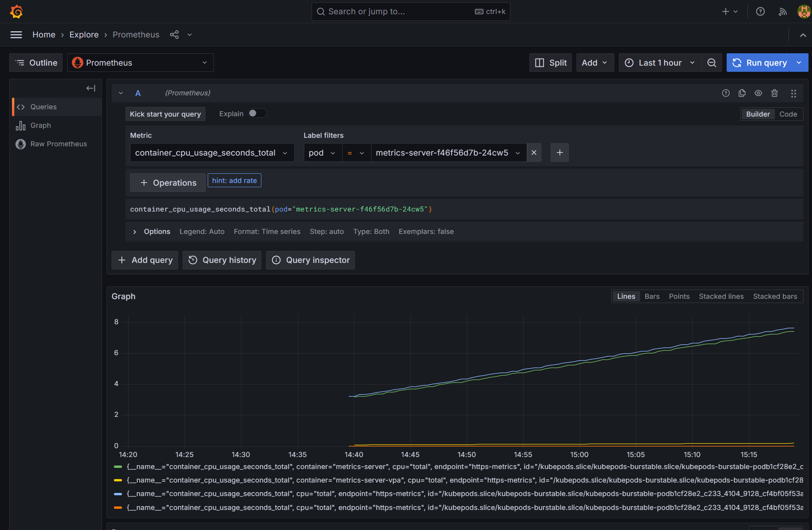Viewport: 812px width, 530px height.
Task: Remove the pod label filter
Action: point(534,152)
